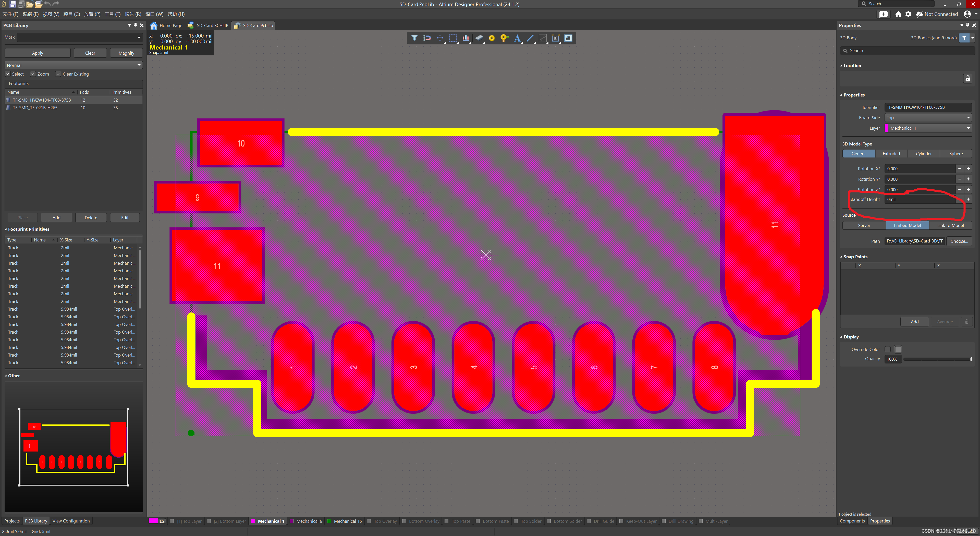Screen dimensions: 980x536
Task: Select the rectangular selection tool
Action: tap(453, 38)
